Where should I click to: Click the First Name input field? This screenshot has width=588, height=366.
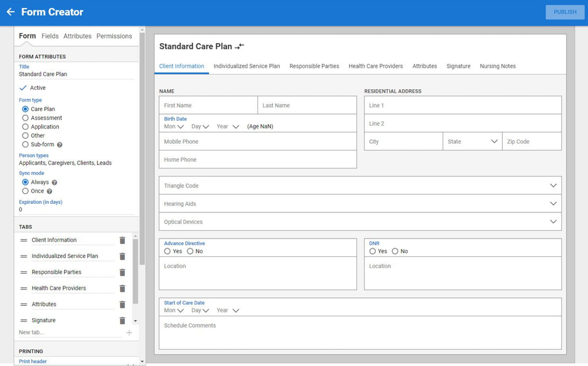pyautogui.click(x=208, y=106)
